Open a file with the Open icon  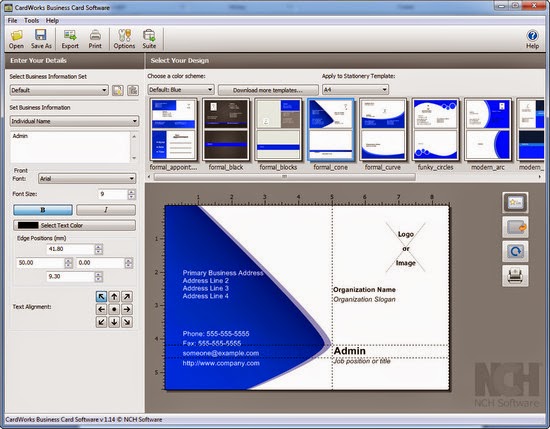pos(16,39)
